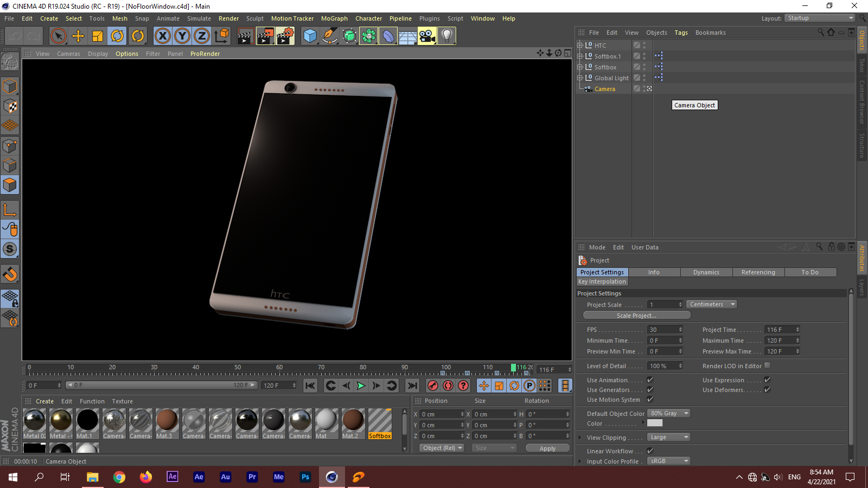Click the Color swatch in Project Settings
Viewport: 868px width, 488px height.
(655, 423)
